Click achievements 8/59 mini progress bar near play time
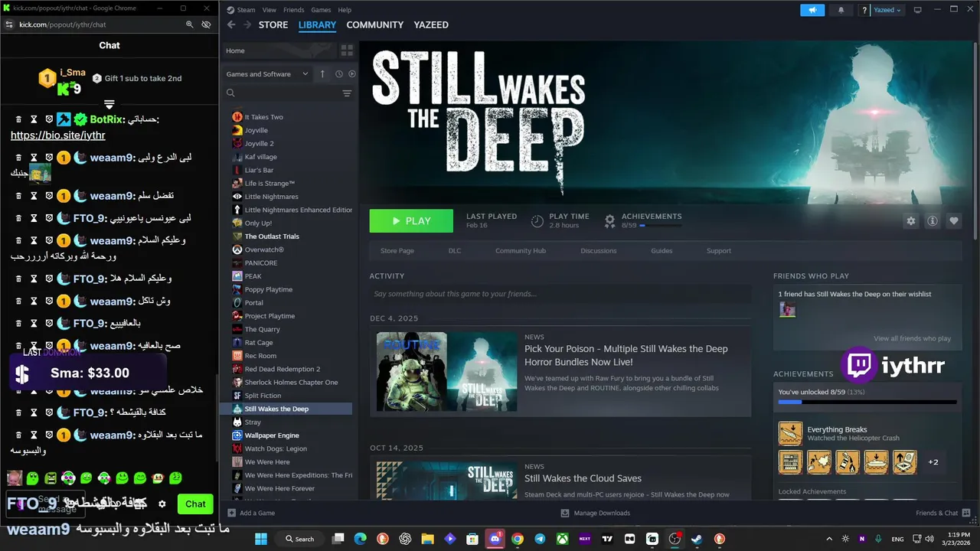 coord(661,226)
